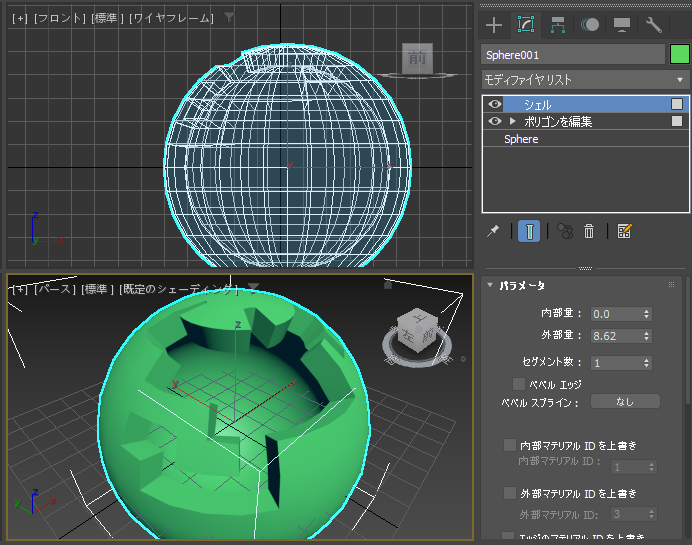Viewport: 692px width, 545px height.
Task: Remove modifier with the trash icon
Action: 589,231
